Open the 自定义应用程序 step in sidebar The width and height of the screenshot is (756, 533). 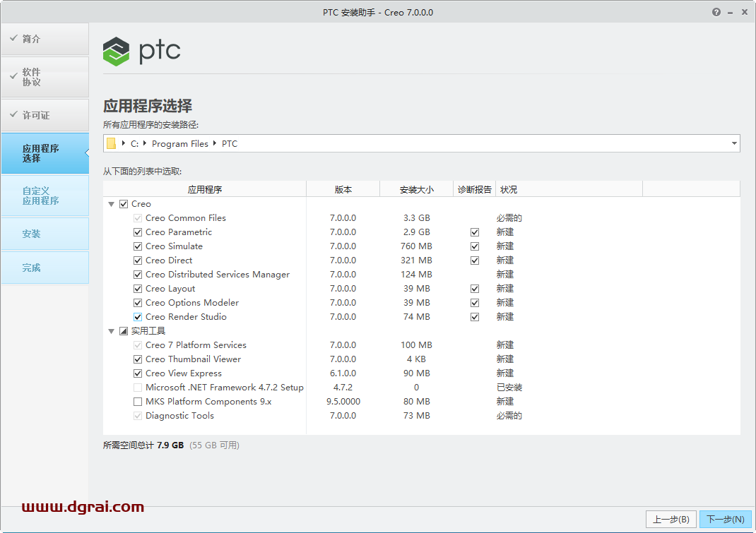tap(45, 196)
